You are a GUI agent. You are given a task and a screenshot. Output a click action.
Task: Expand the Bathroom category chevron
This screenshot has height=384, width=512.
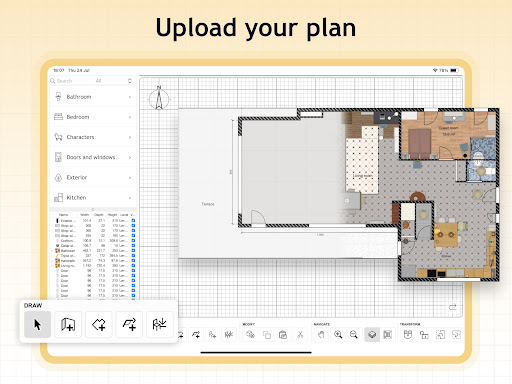(130, 97)
